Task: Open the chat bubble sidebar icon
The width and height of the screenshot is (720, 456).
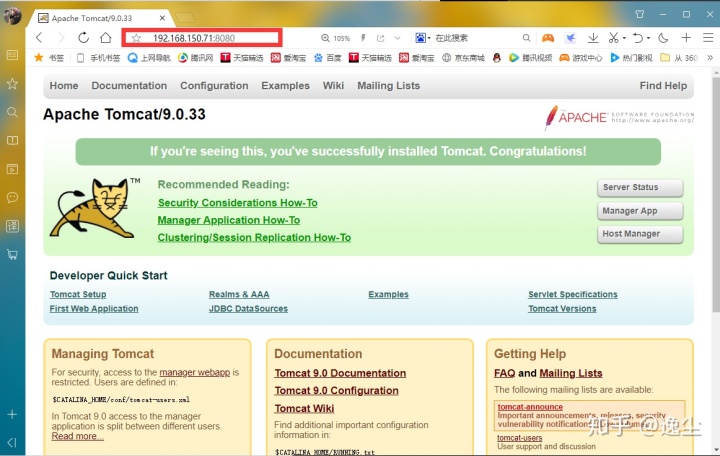Action: [12, 197]
